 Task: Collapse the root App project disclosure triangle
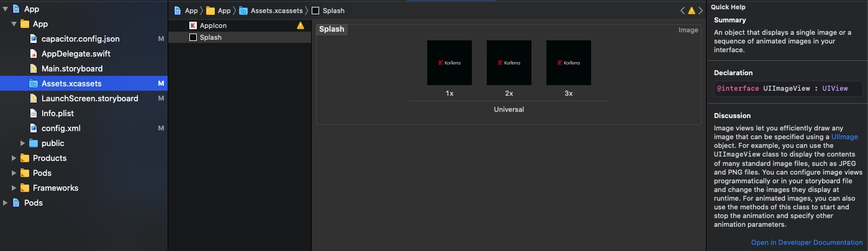click(x=6, y=9)
